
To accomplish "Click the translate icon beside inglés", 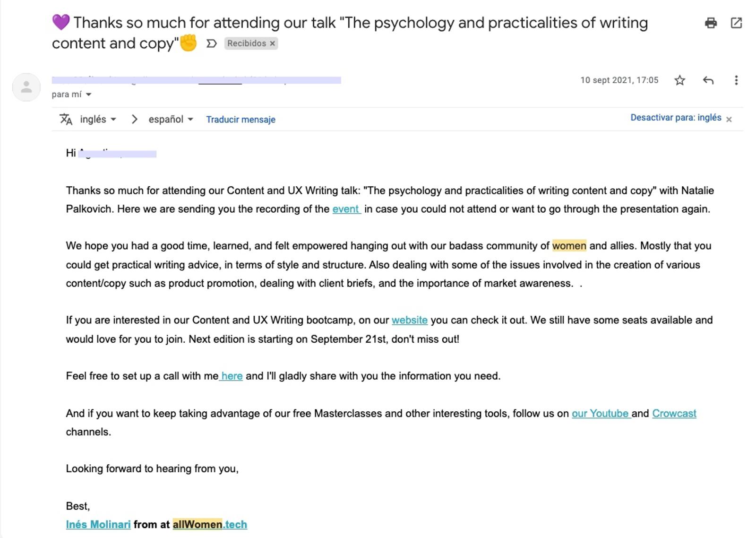I will pyautogui.click(x=66, y=119).
